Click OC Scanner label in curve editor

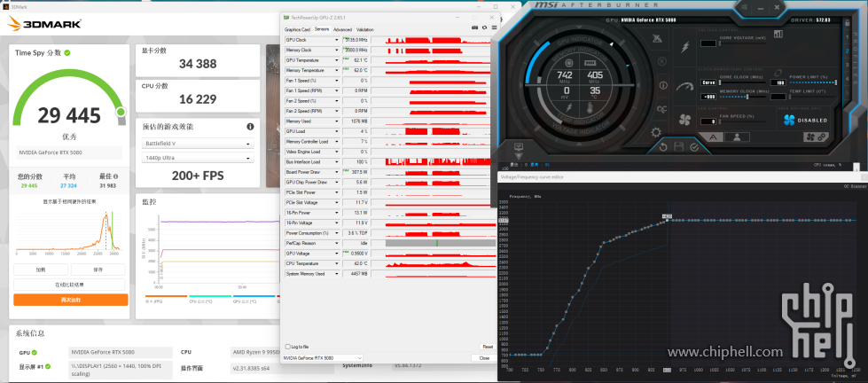tap(856, 186)
